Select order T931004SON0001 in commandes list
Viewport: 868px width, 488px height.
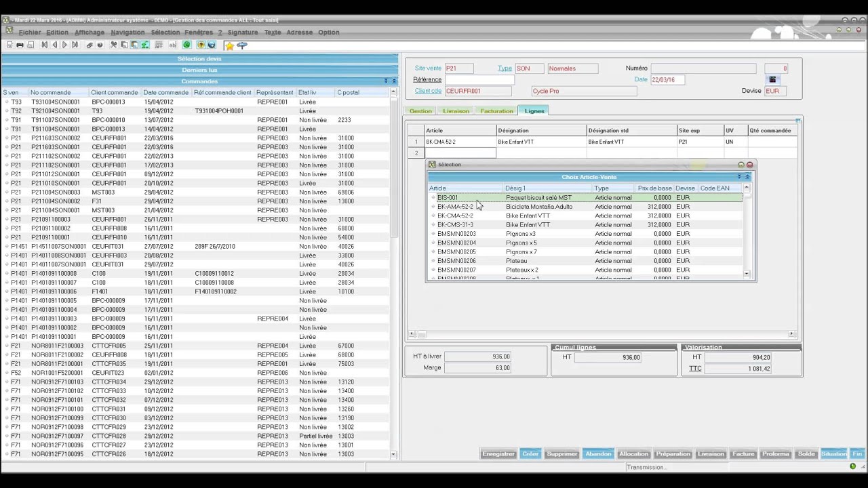click(196, 102)
